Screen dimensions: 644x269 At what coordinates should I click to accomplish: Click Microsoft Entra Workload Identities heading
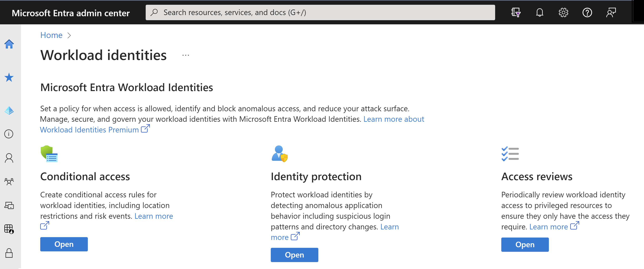(x=126, y=87)
